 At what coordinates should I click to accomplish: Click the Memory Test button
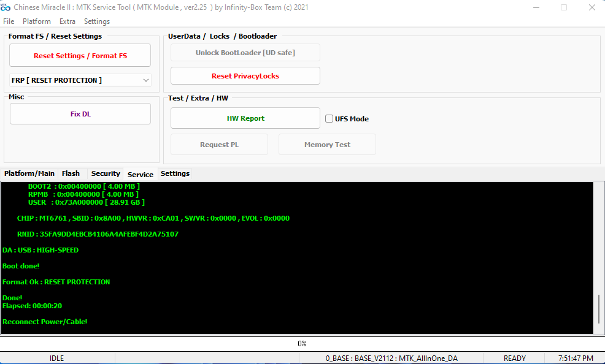click(327, 145)
